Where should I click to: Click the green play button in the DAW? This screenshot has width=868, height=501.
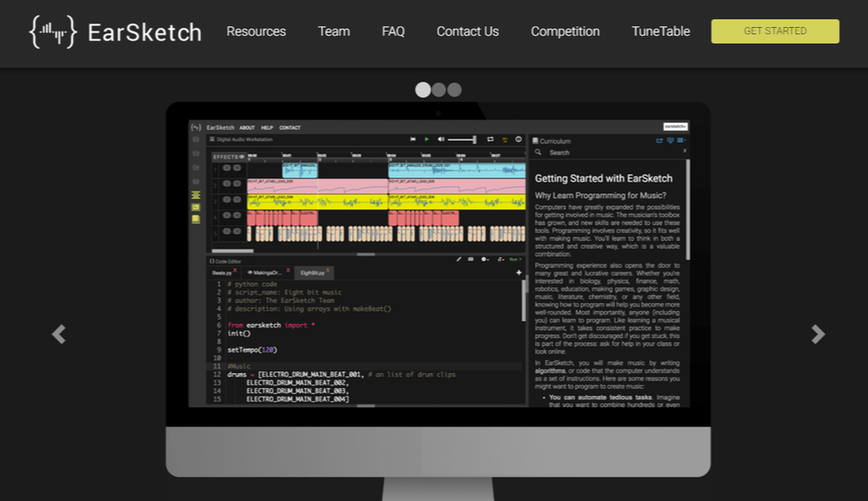[x=426, y=140]
